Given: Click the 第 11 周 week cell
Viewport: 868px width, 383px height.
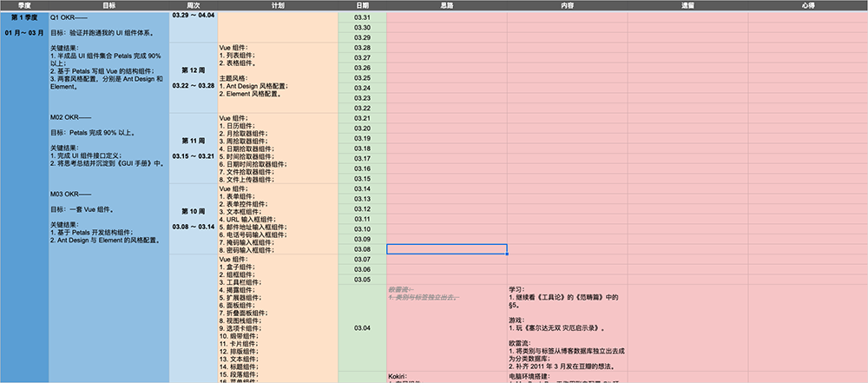Looking at the screenshot, I should [x=193, y=148].
